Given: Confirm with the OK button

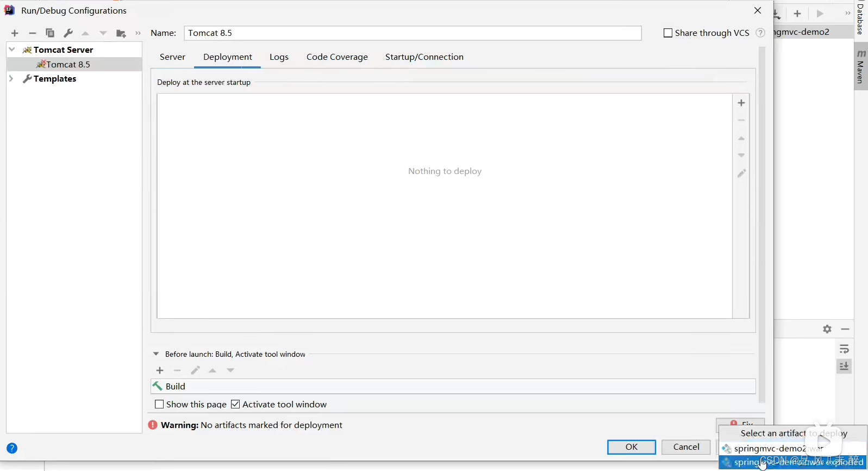Looking at the screenshot, I should [632, 447].
